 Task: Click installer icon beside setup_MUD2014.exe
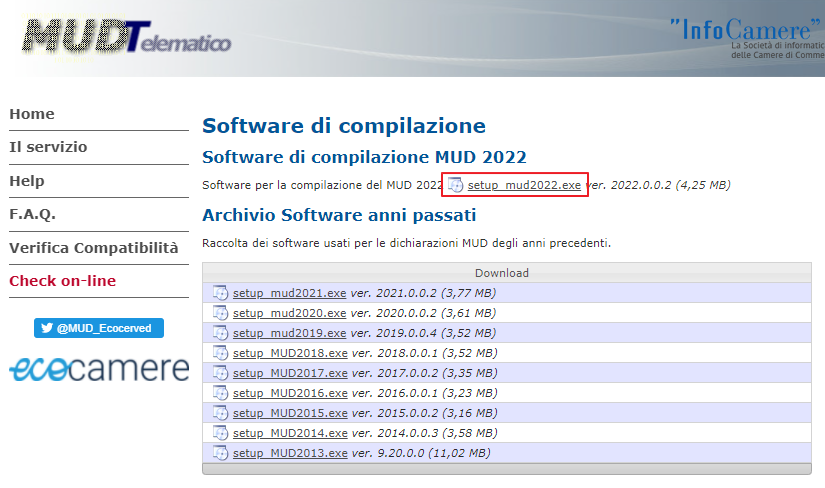click(x=221, y=433)
